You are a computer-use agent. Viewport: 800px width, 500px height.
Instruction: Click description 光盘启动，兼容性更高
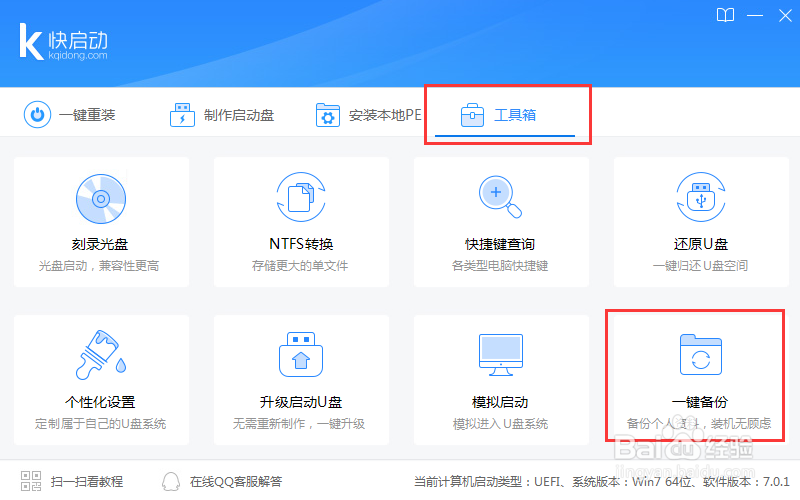point(99,266)
